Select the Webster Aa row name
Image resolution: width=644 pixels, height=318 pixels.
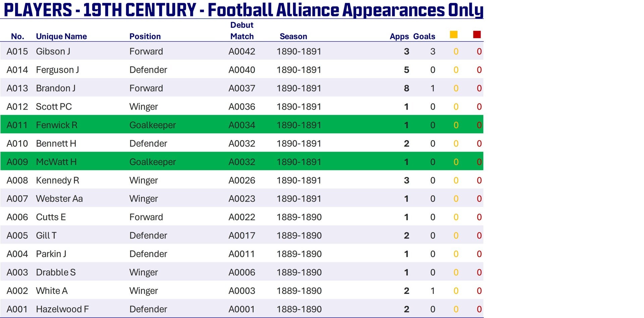59,199
